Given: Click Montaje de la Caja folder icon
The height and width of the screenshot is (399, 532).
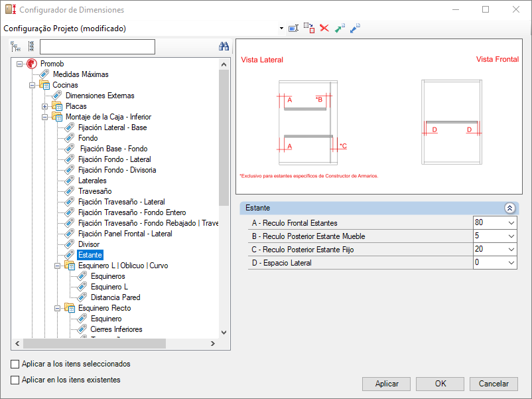Looking at the screenshot, I should click(x=57, y=117).
